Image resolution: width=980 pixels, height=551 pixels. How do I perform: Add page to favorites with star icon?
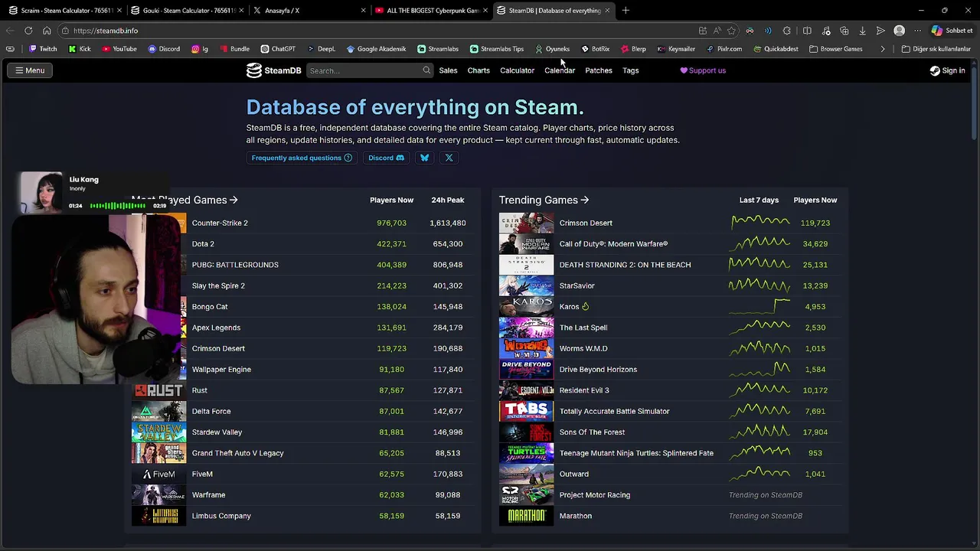(x=731, y=31)
